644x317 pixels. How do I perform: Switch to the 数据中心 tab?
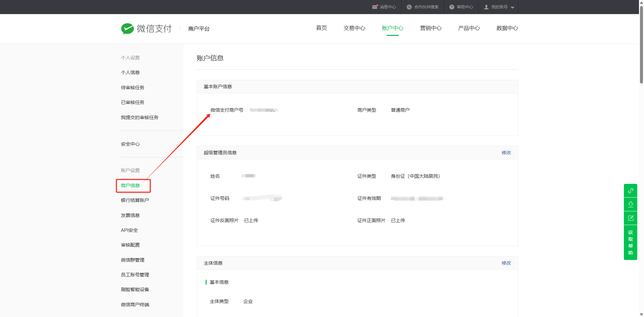[507, 28]
